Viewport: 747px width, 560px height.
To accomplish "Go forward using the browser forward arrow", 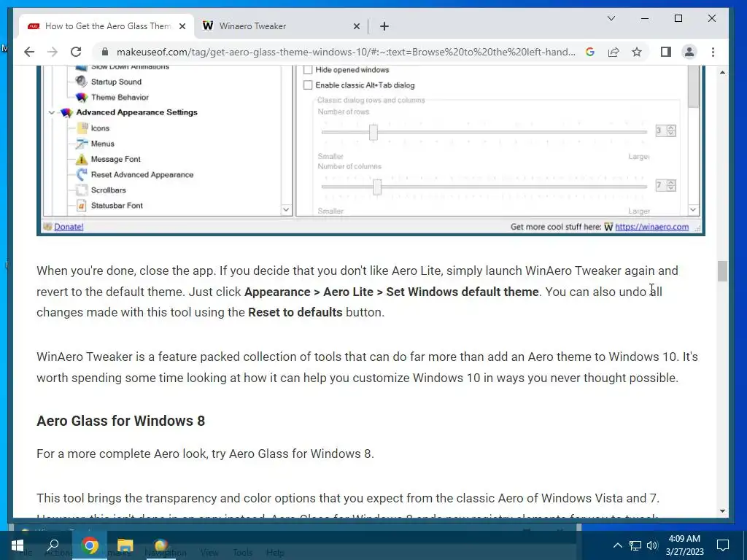I will coord(53,52).
